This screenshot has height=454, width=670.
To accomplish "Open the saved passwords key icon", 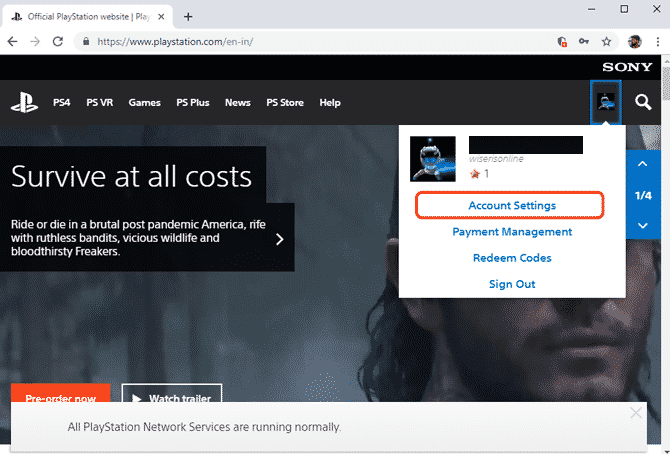I will pos(584,41).
